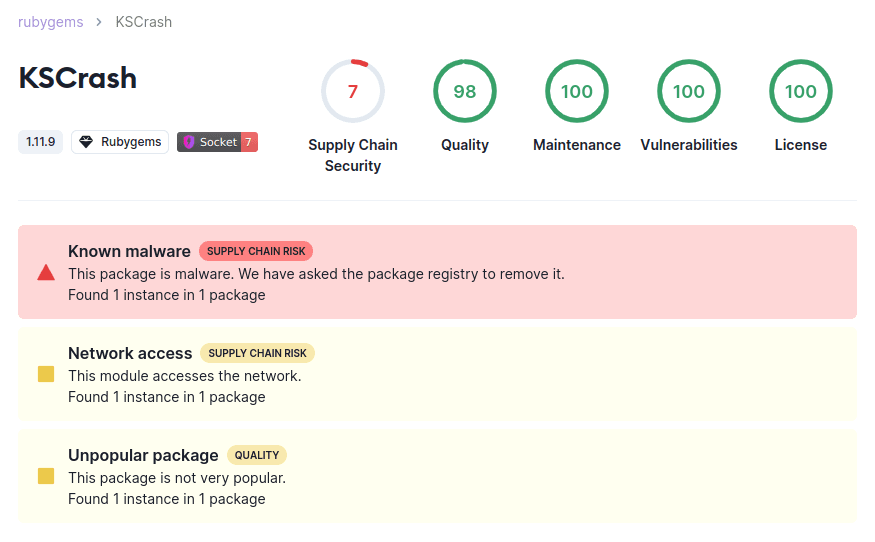Click the Maintenance score 100 circle
The height and width of the screenshot is (542, 875).
[x=577, y=92]
